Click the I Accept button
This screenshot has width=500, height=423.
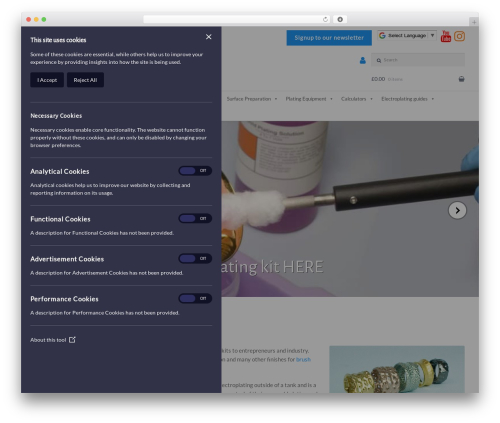tap(47, 80)
